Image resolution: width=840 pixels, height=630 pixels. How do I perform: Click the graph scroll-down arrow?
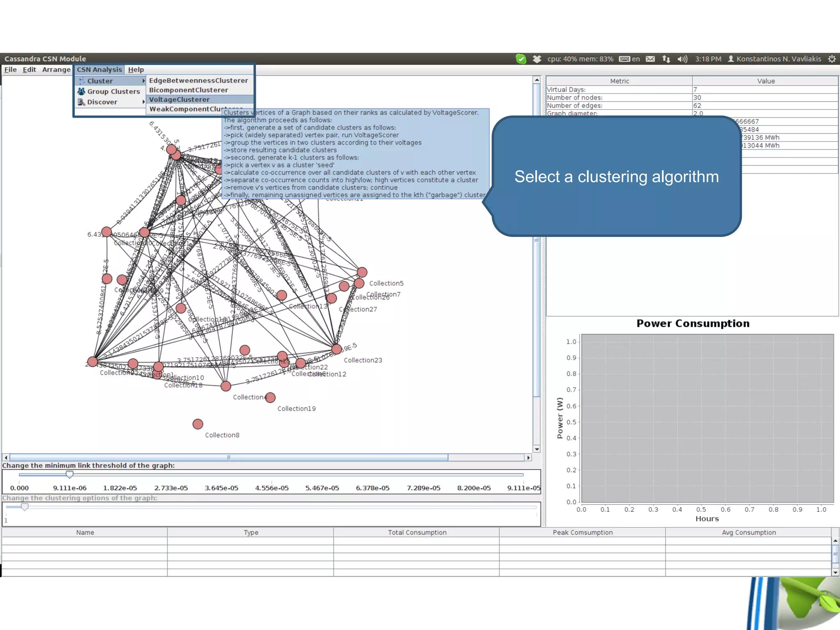[536, 449]
